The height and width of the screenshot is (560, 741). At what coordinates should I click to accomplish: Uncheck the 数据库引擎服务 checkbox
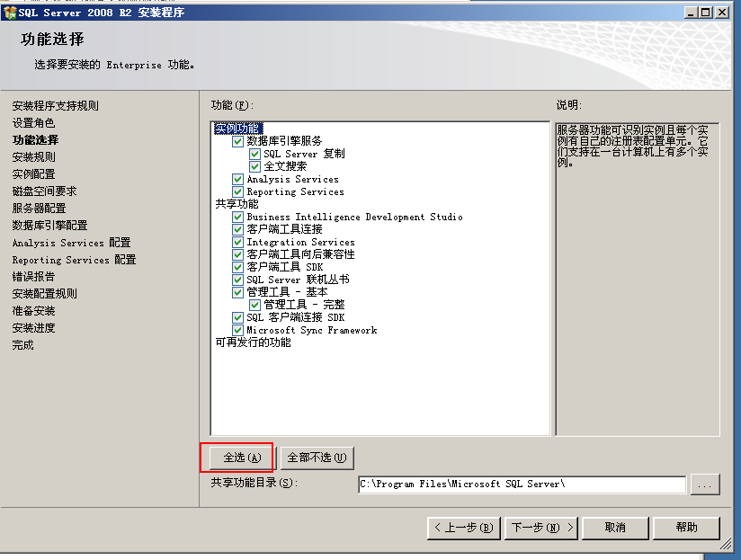[x=237, y=141]
